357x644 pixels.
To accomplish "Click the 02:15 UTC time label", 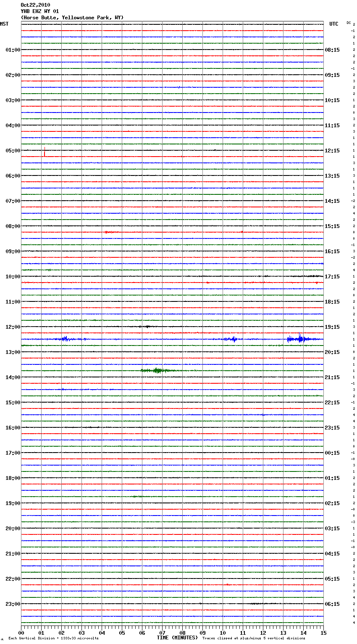I will coord(332,503).
